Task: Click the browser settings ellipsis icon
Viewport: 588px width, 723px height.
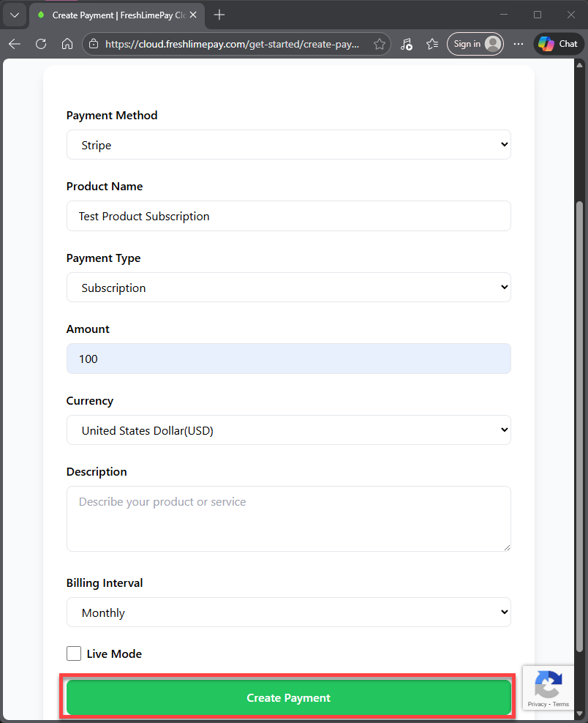Action: [519, 44]
